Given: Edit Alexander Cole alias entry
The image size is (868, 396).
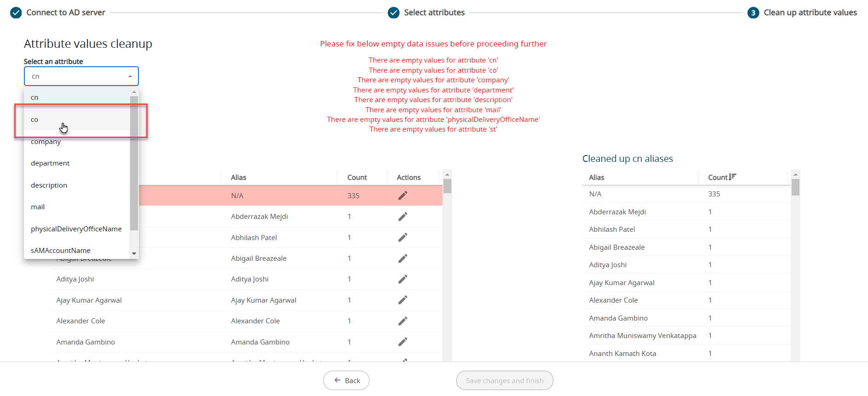Looking at the screenshot, I should click(x=402, y=321).
